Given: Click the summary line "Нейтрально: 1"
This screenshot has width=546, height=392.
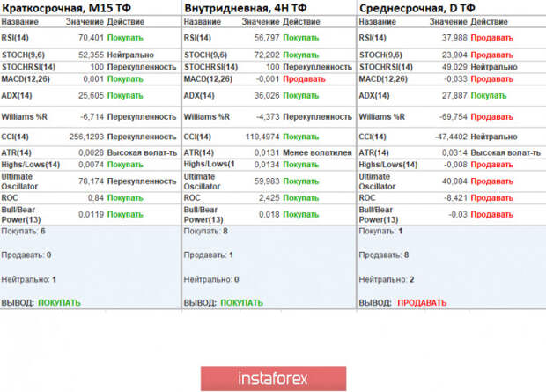Looking at the screenshot, I should [x=29, y=279].
